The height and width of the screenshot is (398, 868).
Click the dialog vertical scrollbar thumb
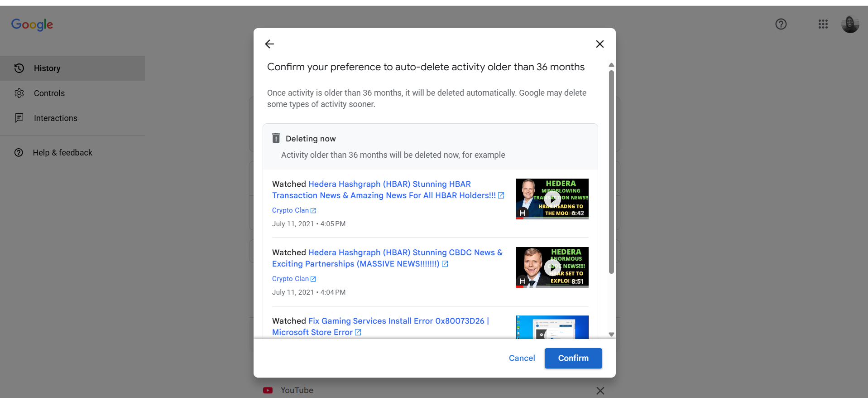pos(611,172)
